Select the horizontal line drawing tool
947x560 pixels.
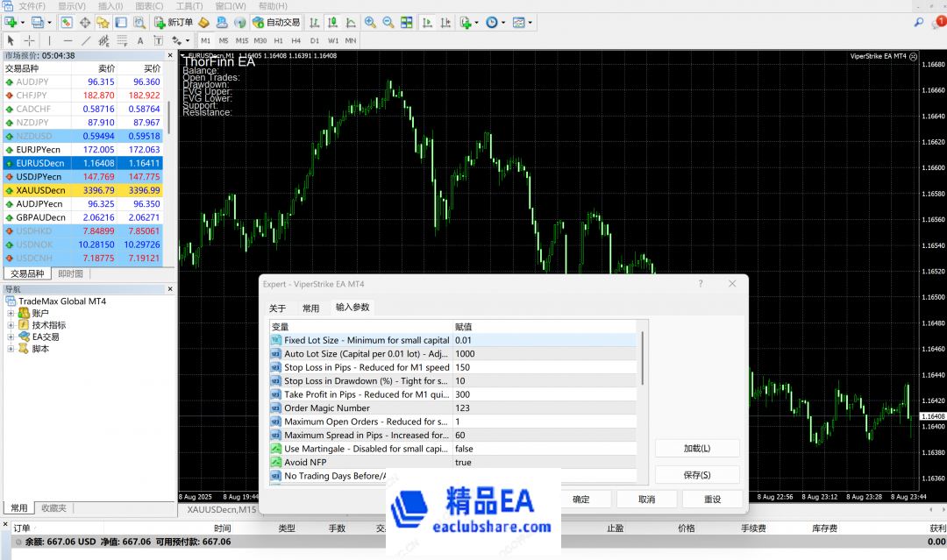point(68,40)
